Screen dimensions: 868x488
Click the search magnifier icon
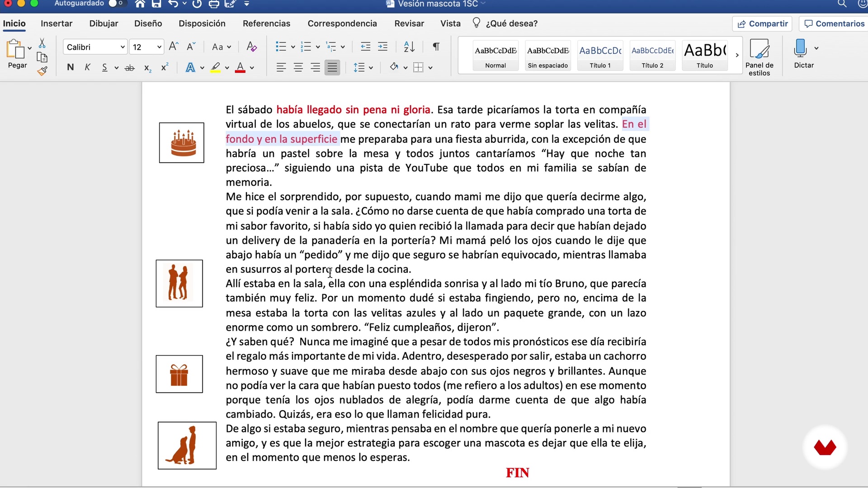pos(842,4)
